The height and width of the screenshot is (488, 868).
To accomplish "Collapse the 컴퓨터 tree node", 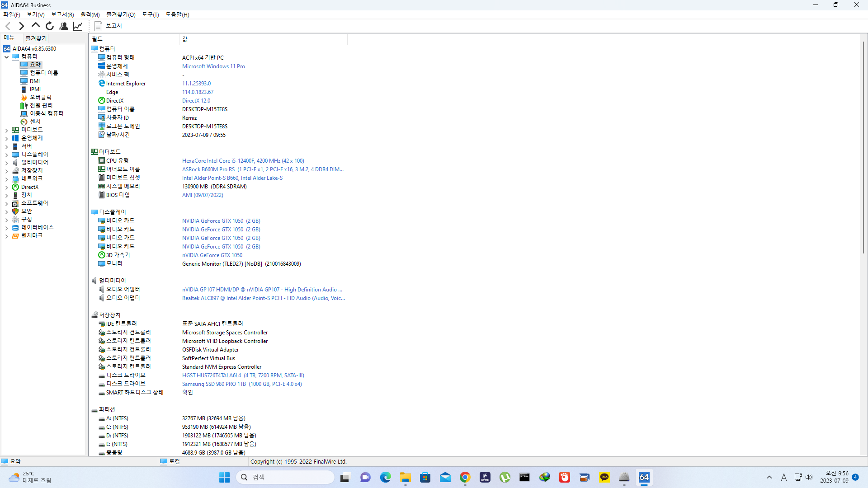I will [6, 57].
